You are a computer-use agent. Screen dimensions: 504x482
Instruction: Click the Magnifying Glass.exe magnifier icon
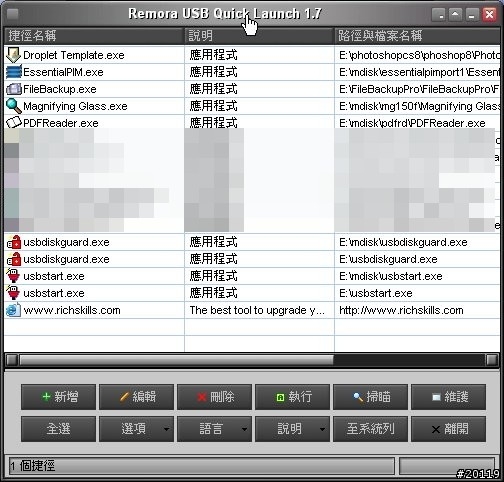click(x=13, y=106)
